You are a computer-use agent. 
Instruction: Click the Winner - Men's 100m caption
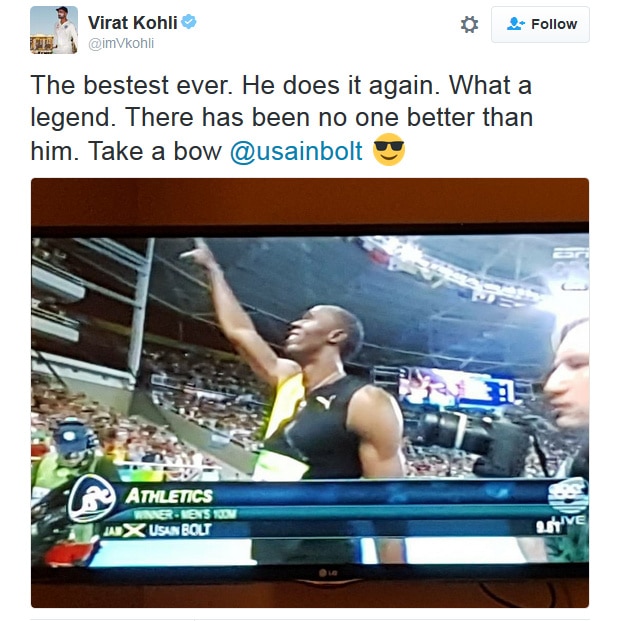tap(185, 514)
